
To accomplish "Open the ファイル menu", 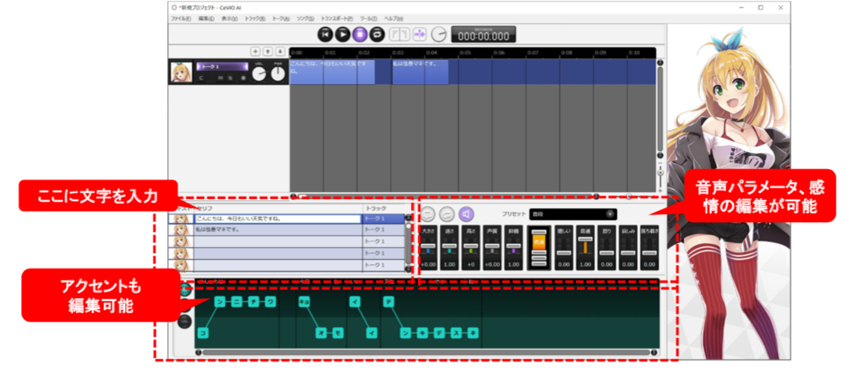I will (x=181, y=18).
